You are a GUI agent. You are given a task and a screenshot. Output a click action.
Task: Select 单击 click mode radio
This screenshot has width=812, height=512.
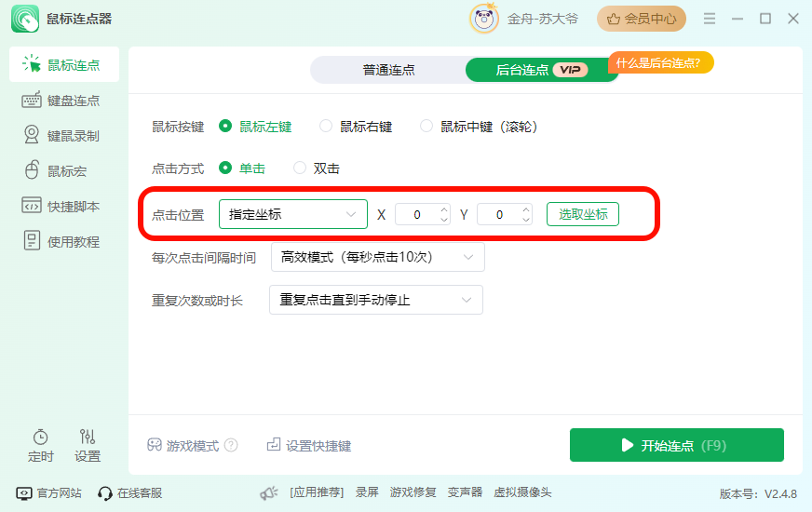click(225, 168)
